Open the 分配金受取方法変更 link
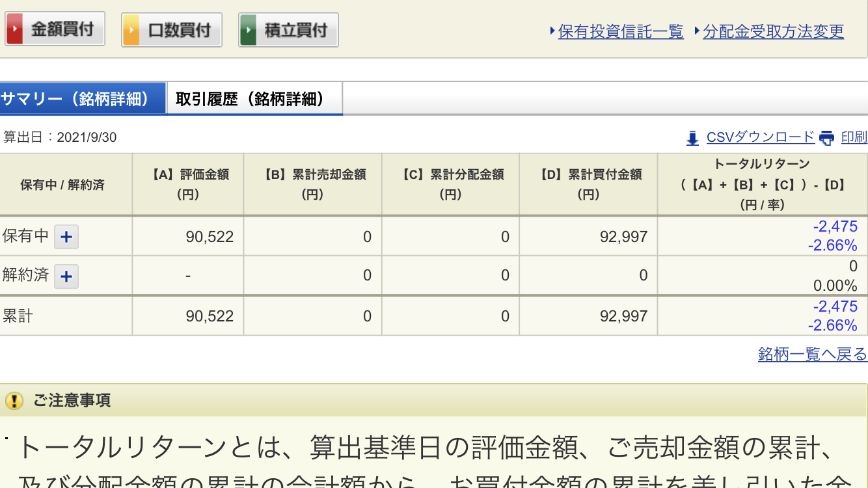This screenshot has height=488, width=868. [x=773, y=31]
